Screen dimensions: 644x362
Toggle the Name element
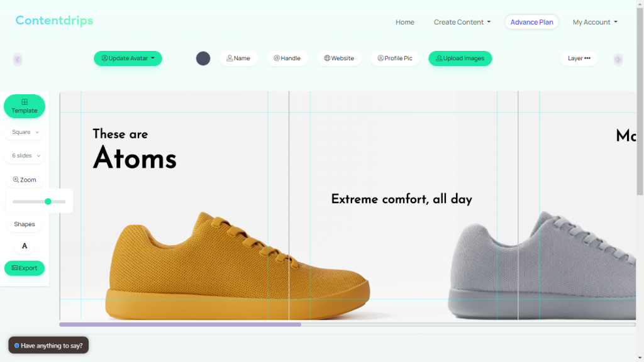point(238,58)
